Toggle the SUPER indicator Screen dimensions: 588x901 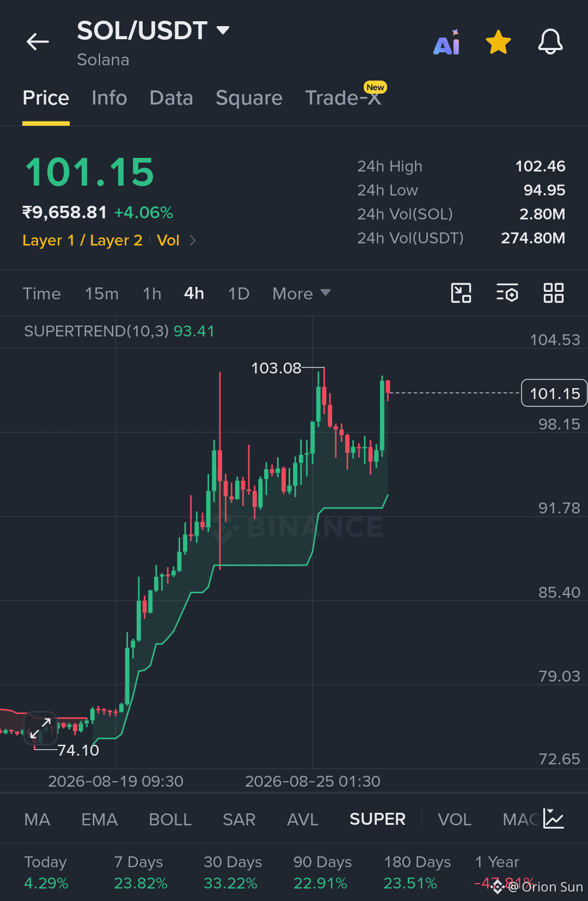(377, 819)
